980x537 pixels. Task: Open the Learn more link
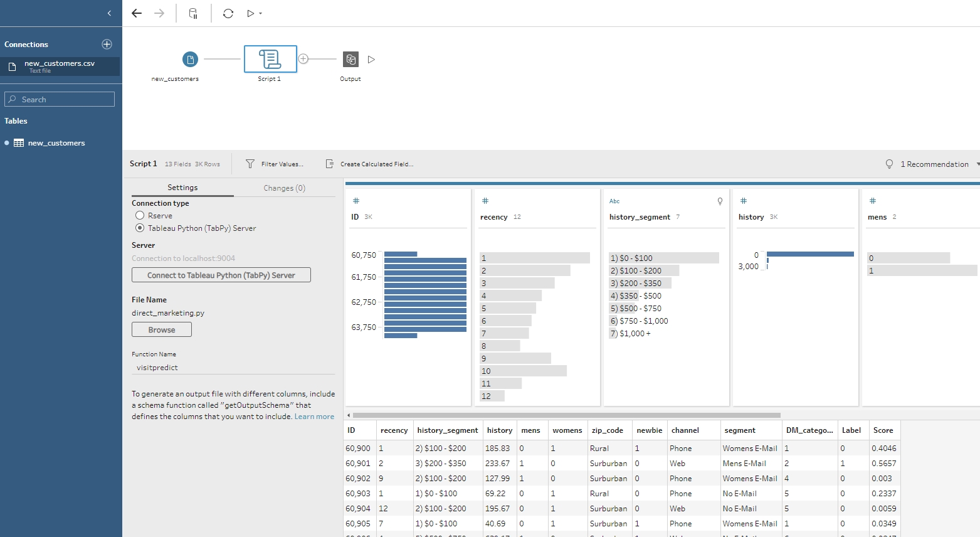pyautogui.click(x=314, y=417)
